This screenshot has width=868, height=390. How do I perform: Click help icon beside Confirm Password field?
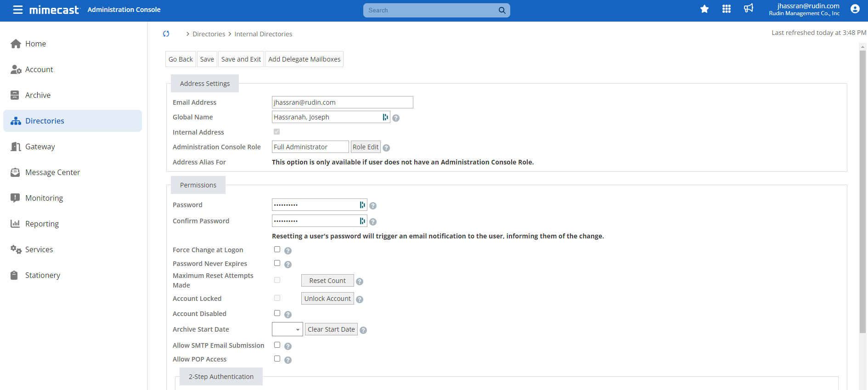point(373,222)
